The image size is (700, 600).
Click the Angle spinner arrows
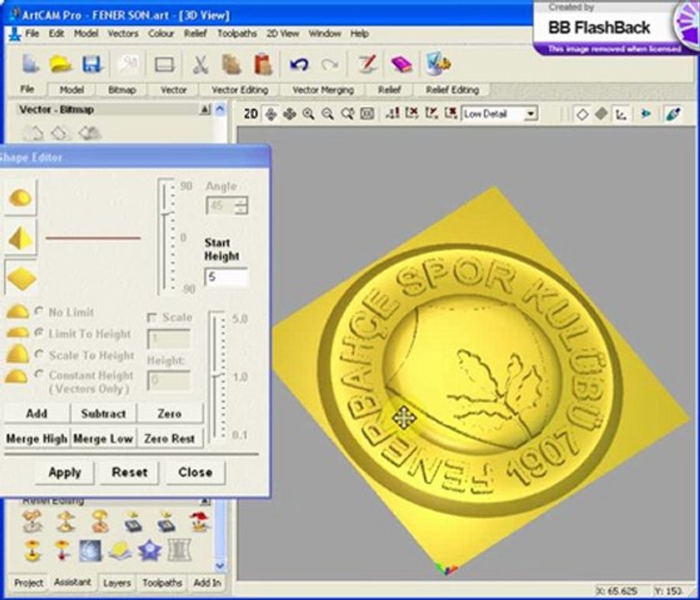coord(242,205)
